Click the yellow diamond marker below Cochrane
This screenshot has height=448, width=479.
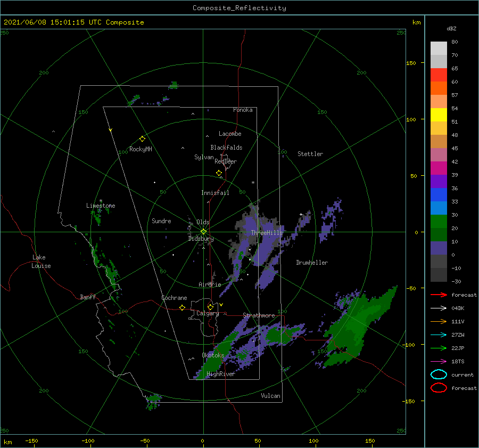click(x=182, y=308)
